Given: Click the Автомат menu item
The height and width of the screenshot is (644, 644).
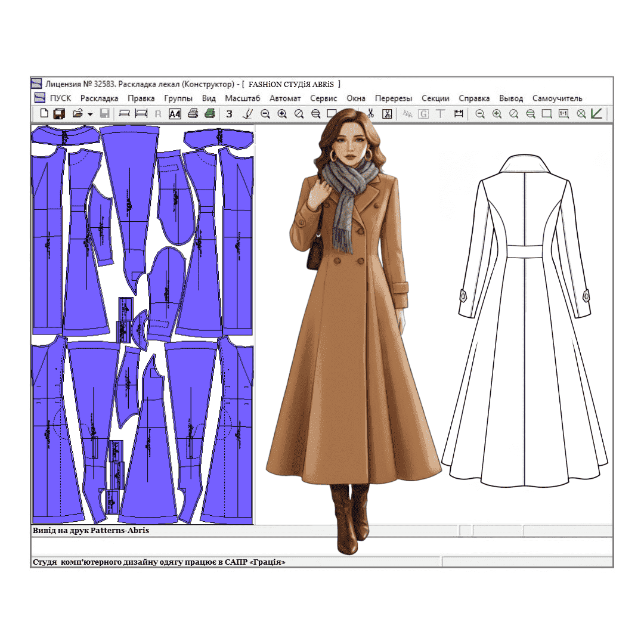Looking at the screenshot, I should 285,98.
